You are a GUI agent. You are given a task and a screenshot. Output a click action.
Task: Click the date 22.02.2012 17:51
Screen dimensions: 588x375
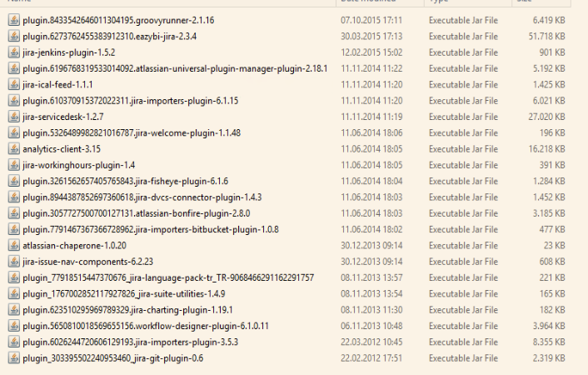pos(371,358)
